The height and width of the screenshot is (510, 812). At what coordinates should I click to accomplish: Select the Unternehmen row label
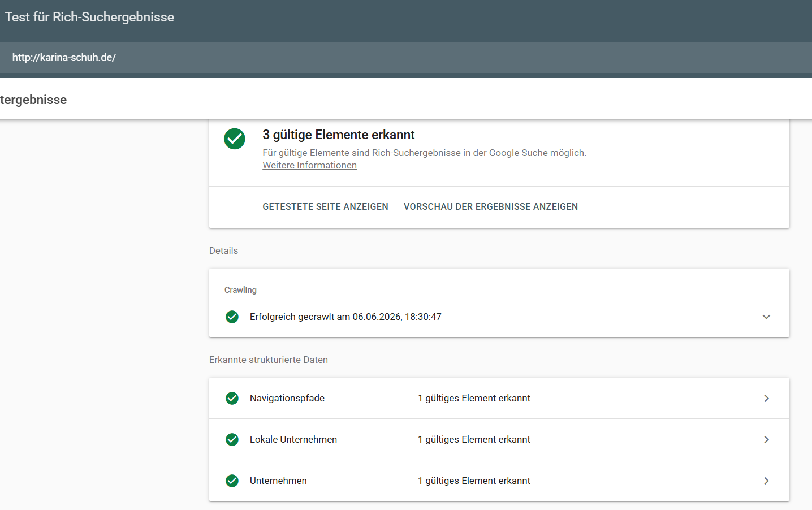click(278, 481)
